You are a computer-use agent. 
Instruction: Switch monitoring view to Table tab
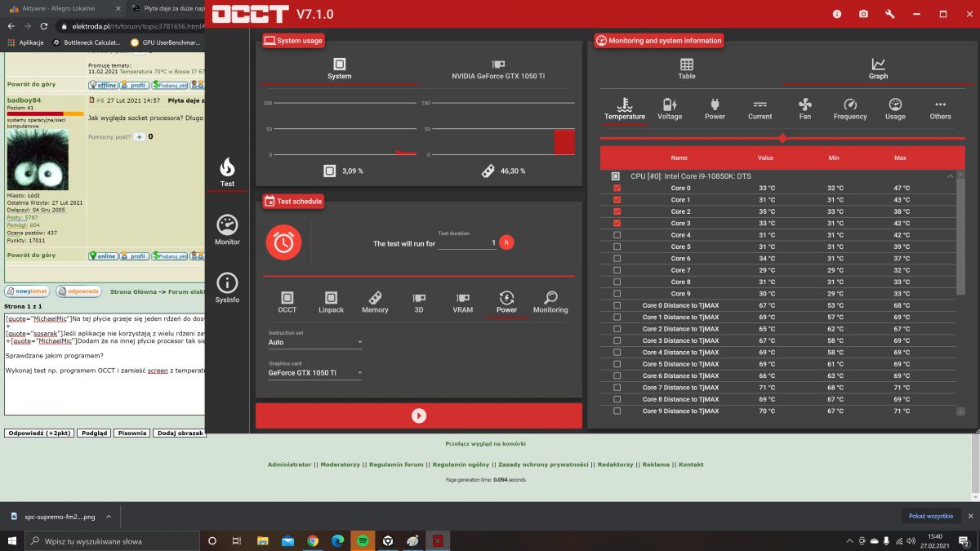(687, 69)
